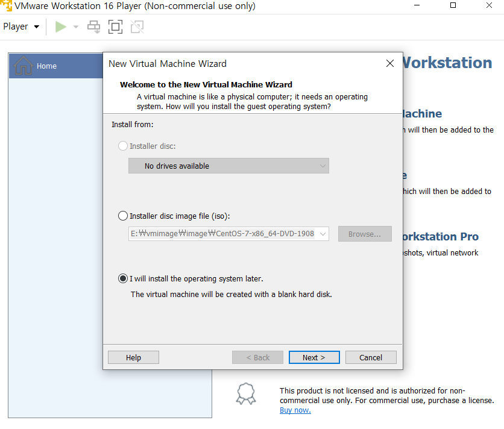Viewport: 504px width, 429px height.
Task: Click 'This product is not licensed' notice text
Action: point(386,395)
